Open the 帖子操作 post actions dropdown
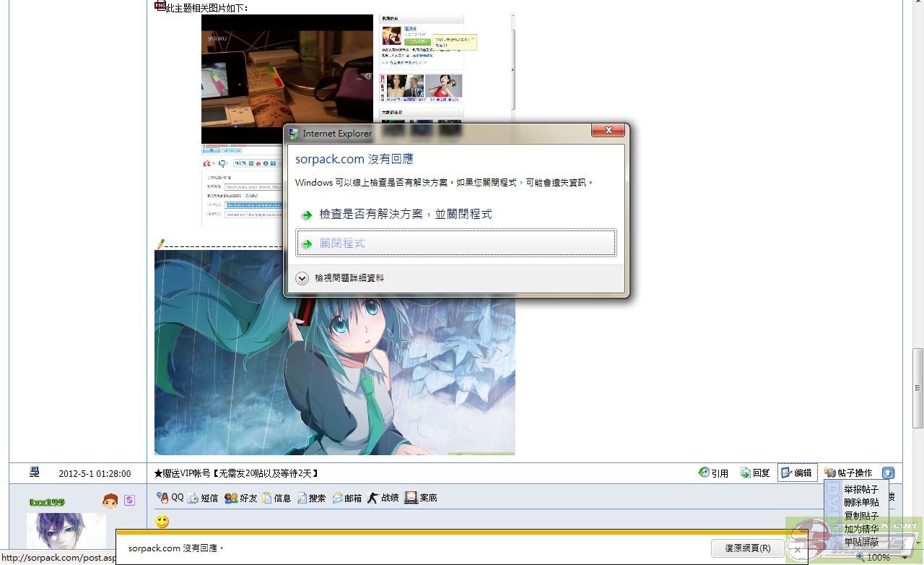This screenshot has width=924, height=565. tap(848, 473)
